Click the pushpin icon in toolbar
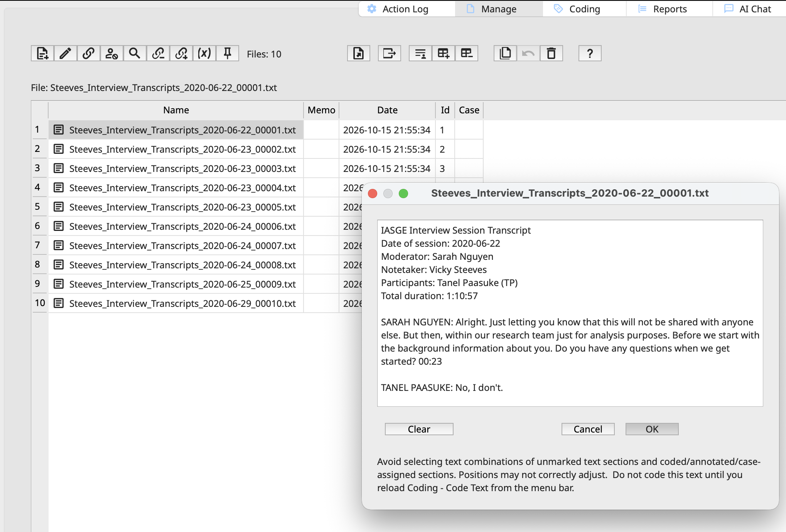 tap(228, 53)
